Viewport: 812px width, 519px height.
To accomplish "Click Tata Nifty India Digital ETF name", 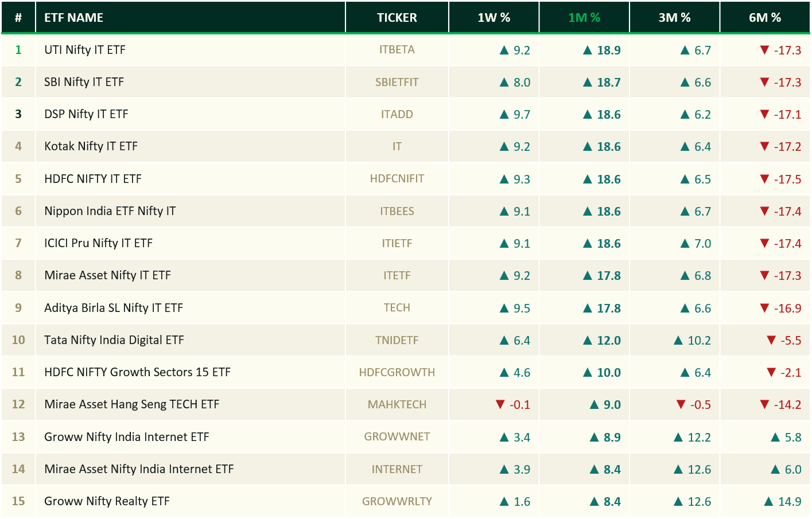I will coord(114,340).
